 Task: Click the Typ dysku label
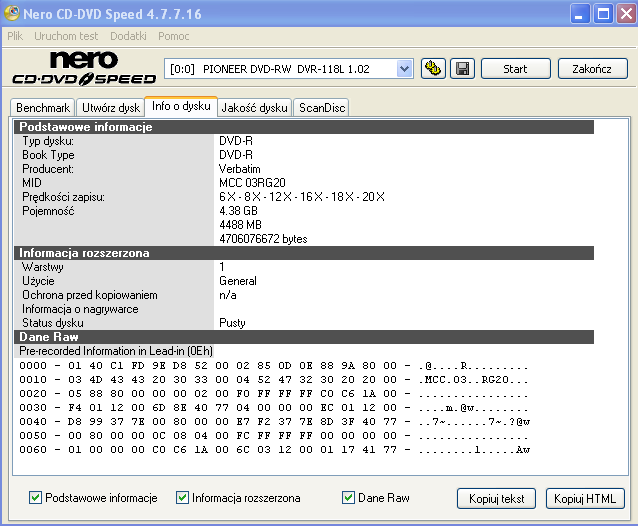pos(48,141)
